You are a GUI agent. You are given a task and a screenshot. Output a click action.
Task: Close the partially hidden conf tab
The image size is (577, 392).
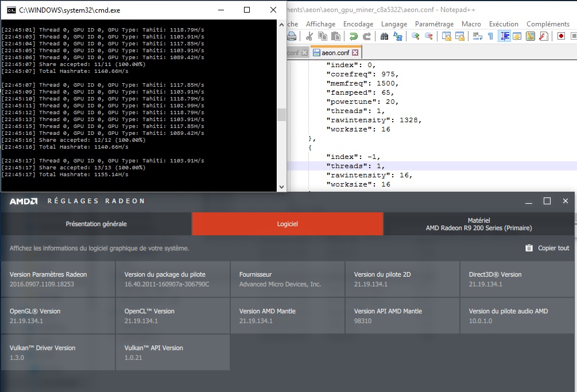[x=304, y=53]
